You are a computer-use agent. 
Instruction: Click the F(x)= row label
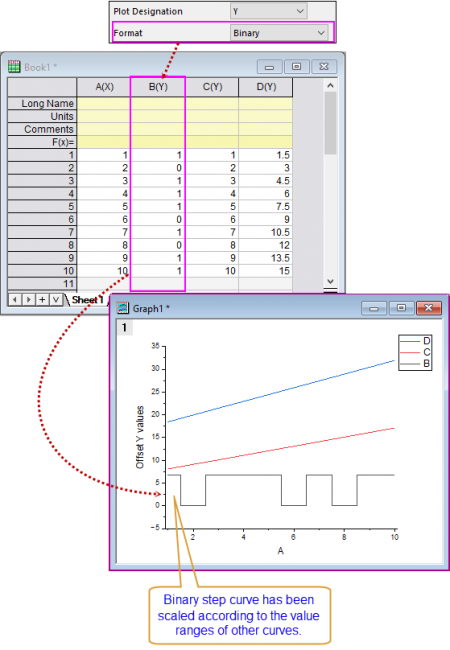42,142
